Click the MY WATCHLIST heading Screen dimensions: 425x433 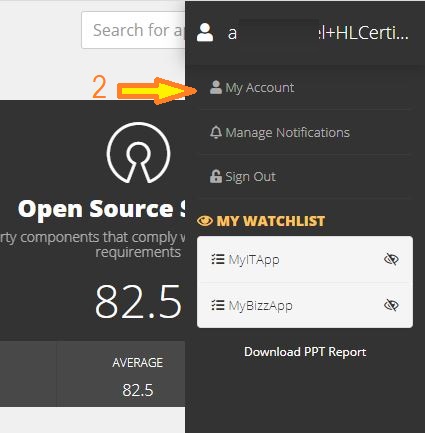click(270, 221)
